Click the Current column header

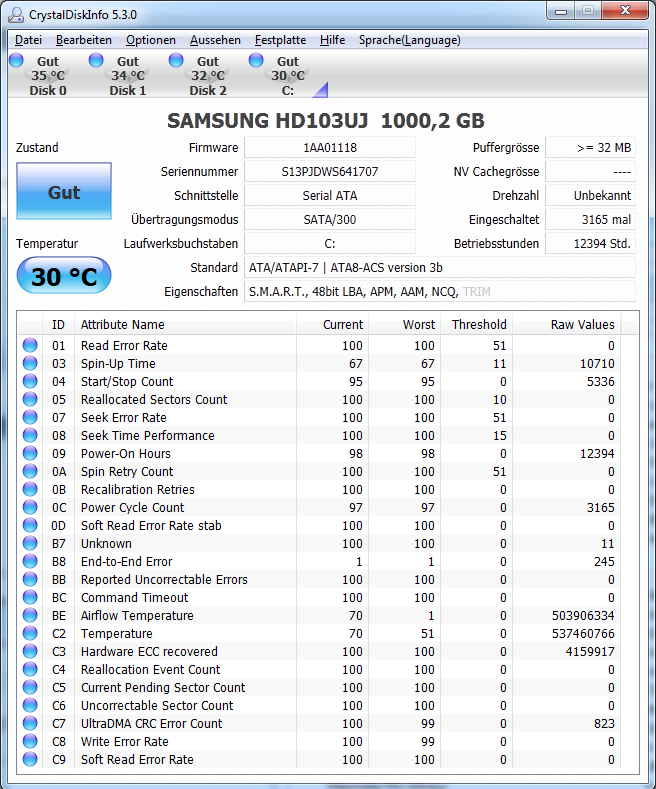click(x=333, y=325)
